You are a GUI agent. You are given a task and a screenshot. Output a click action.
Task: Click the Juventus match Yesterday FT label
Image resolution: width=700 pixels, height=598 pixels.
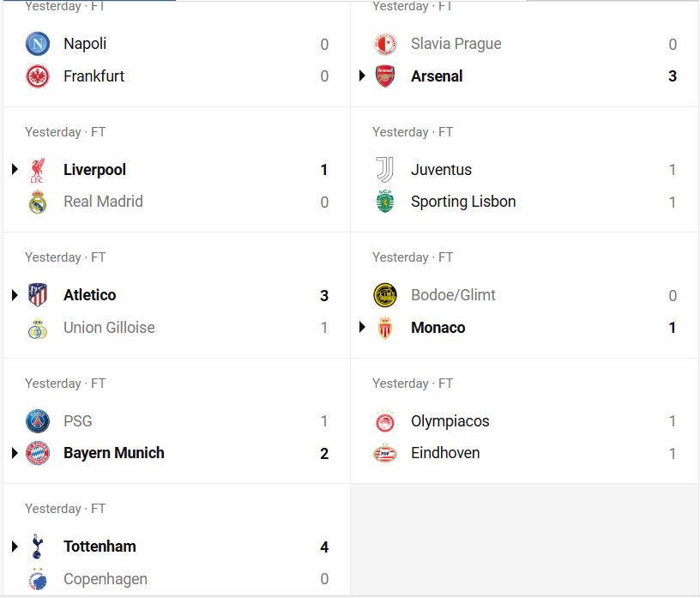(x=413, y=132)
